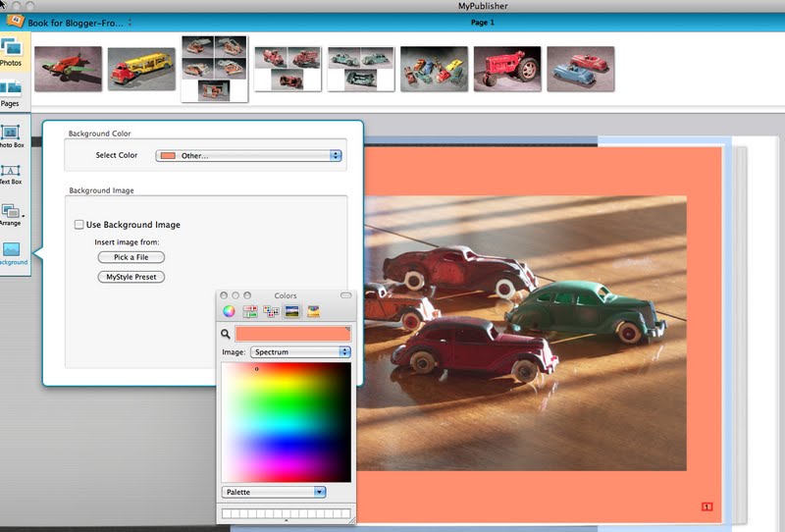Select the three blue cars page thumbnail
Screen dimensions: 785x532
coord(360,69)
